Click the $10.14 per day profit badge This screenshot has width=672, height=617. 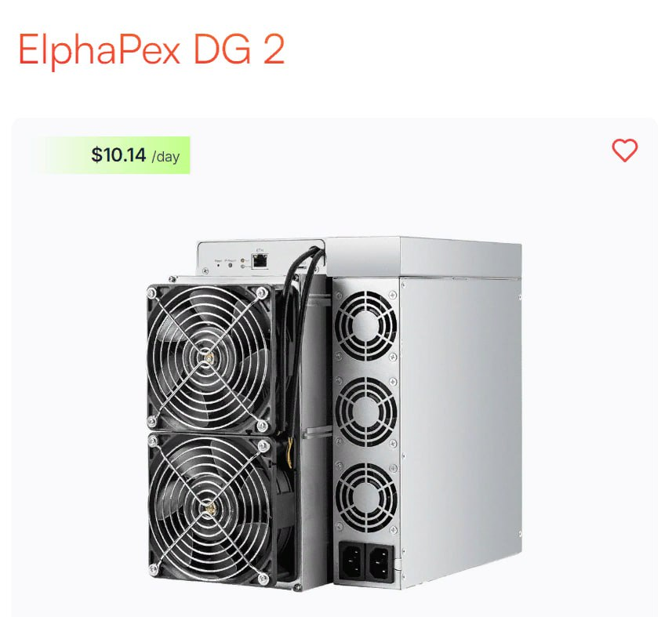114,155
